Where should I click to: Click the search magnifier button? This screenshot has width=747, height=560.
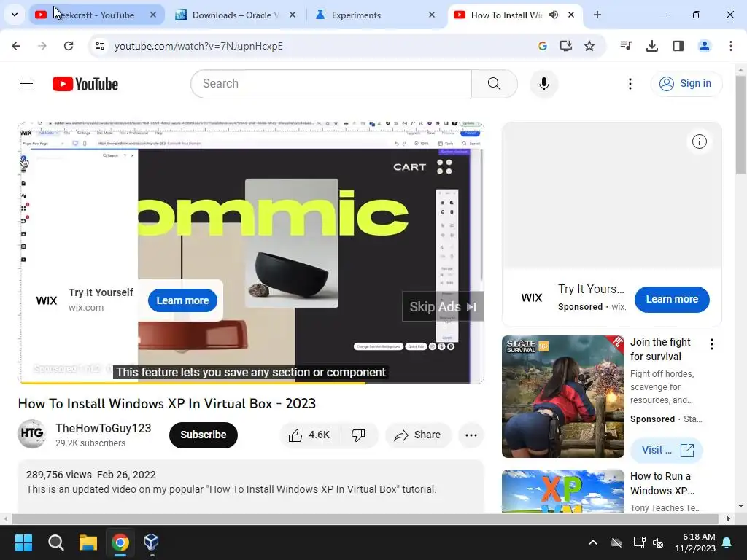[x=494, y=84]
